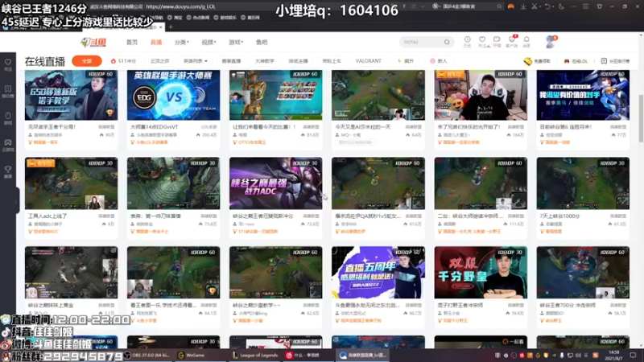Click the Douyu logo in the header
The image size is (644, 362).
pos(93,42)
